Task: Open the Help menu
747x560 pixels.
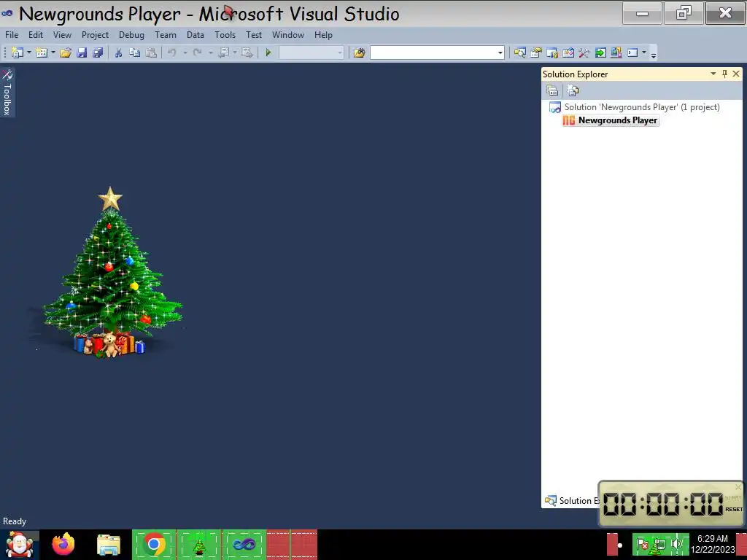Action: pyautogui.click(x=323, y=35)
